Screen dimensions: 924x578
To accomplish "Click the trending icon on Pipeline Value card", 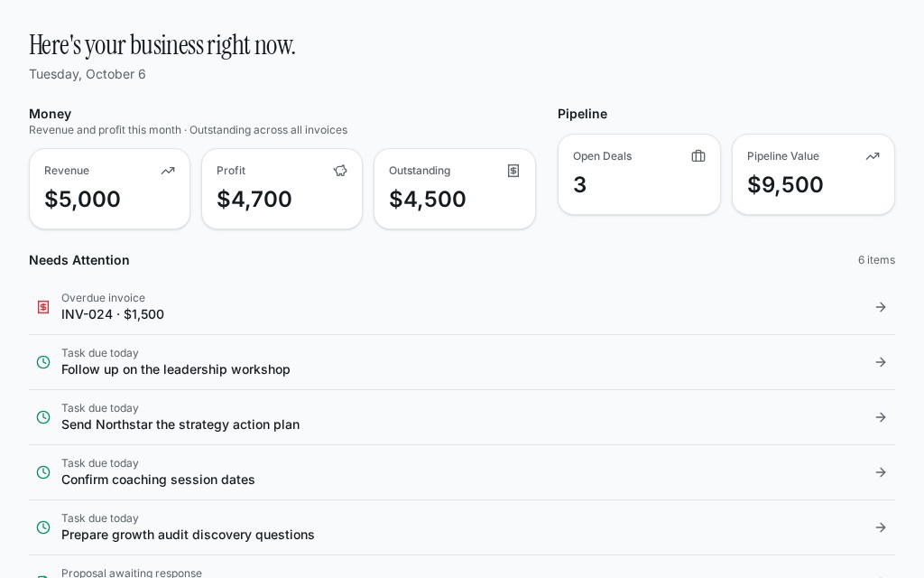I will point(873,156).
